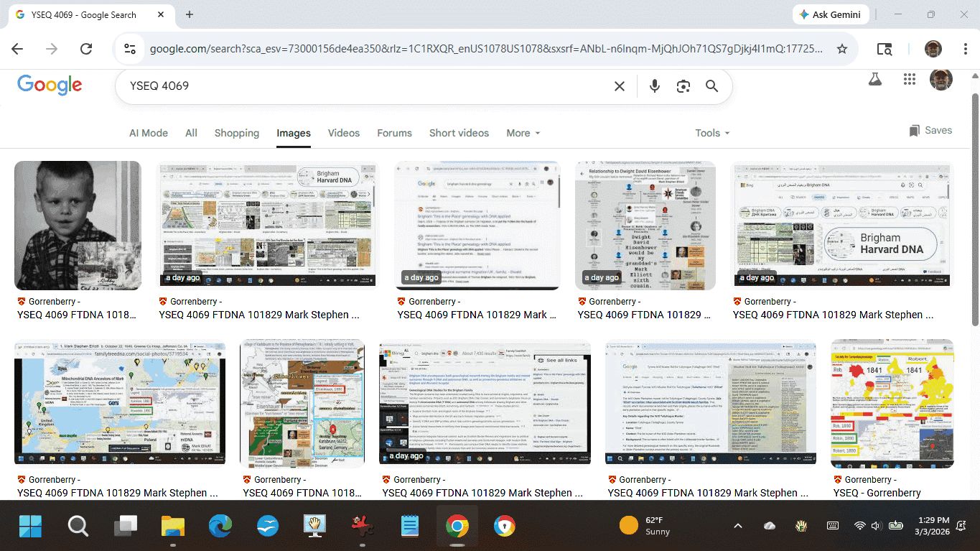Screen dimensions: 980x551
Task: Open File Explorer from the taskbar
Action: tap(173, 527)
